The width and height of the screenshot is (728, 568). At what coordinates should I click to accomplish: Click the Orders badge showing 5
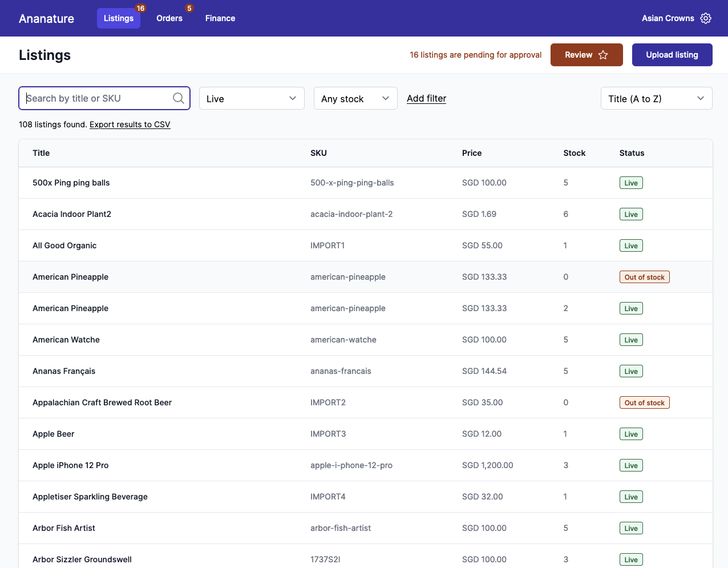(189, 9)
